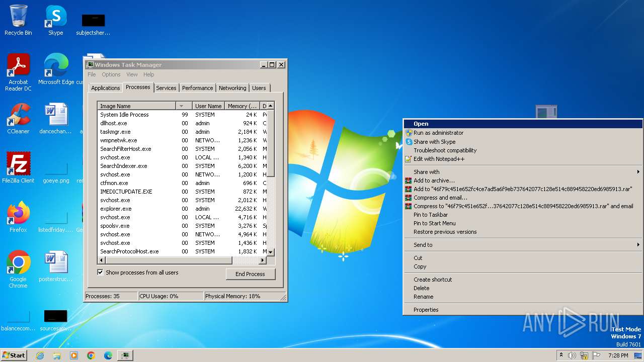This screenshot has width=644, height=362.
Task: Open the File menu in Task Manager
Action: coord(92,74)
